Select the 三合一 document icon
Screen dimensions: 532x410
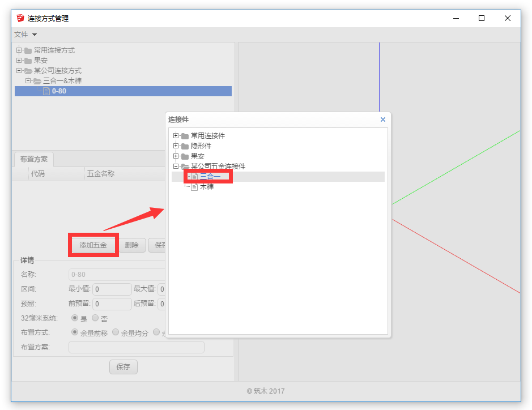tap(194, 177)
